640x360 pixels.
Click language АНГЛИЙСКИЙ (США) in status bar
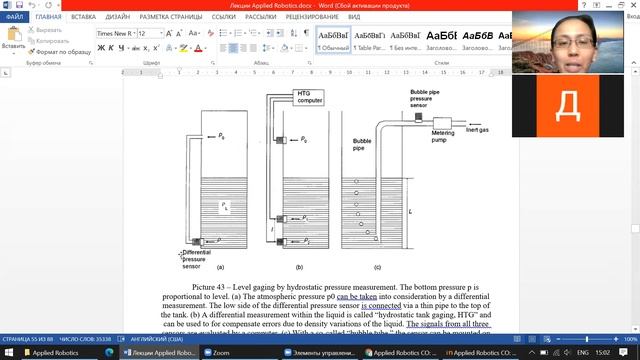click(x=157, y=339)
